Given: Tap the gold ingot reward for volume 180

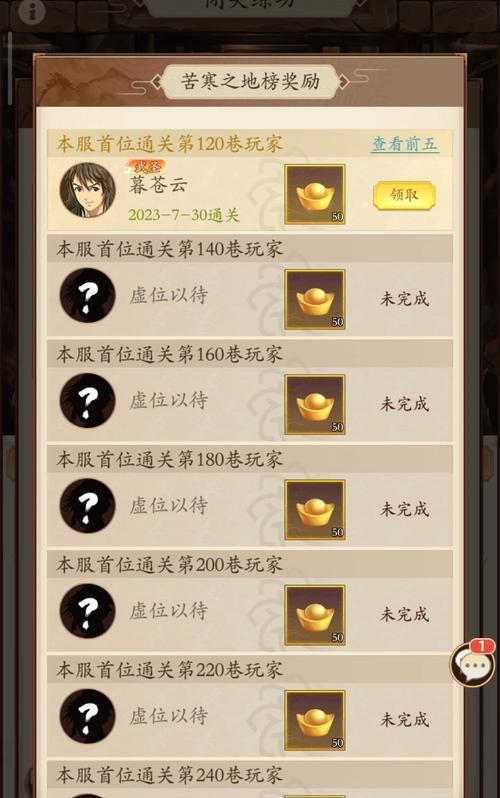Looking at the screenshot, I should point(315,510).
